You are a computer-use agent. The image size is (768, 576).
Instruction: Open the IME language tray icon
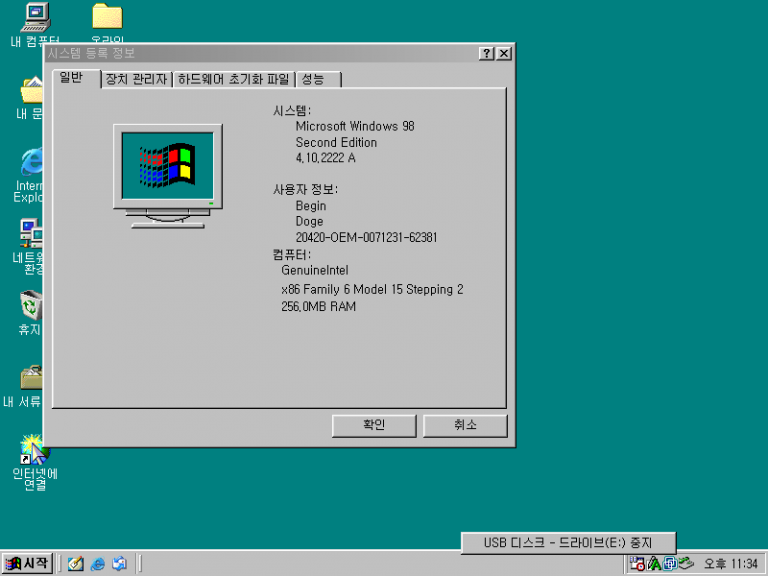coord(654,564)
